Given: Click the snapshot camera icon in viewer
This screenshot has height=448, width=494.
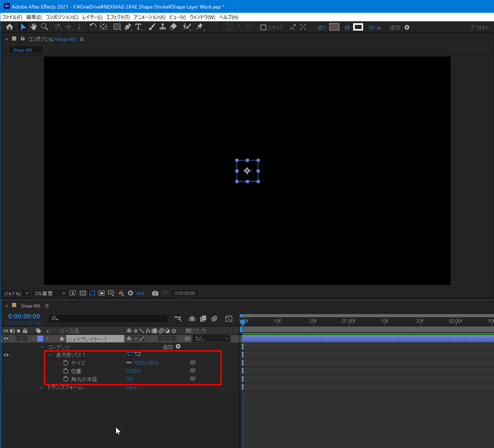Looking at the screenshot, I should (155, 293).
